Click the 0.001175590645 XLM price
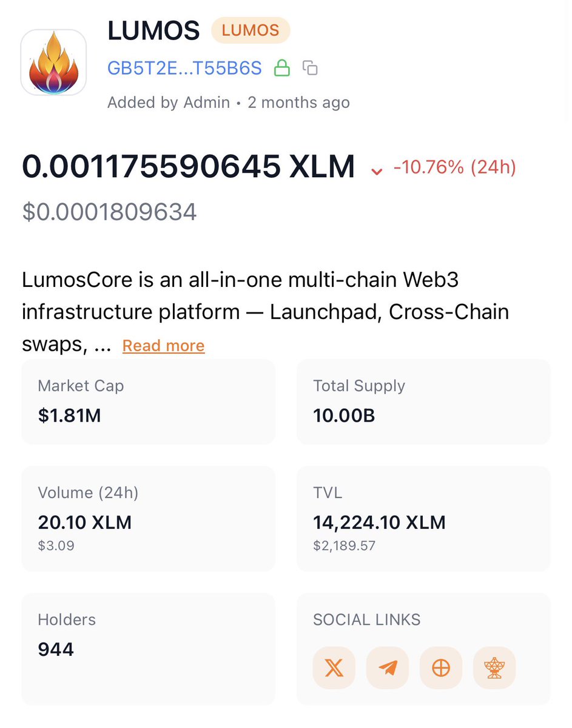572x728 pixels. (188, 167)
